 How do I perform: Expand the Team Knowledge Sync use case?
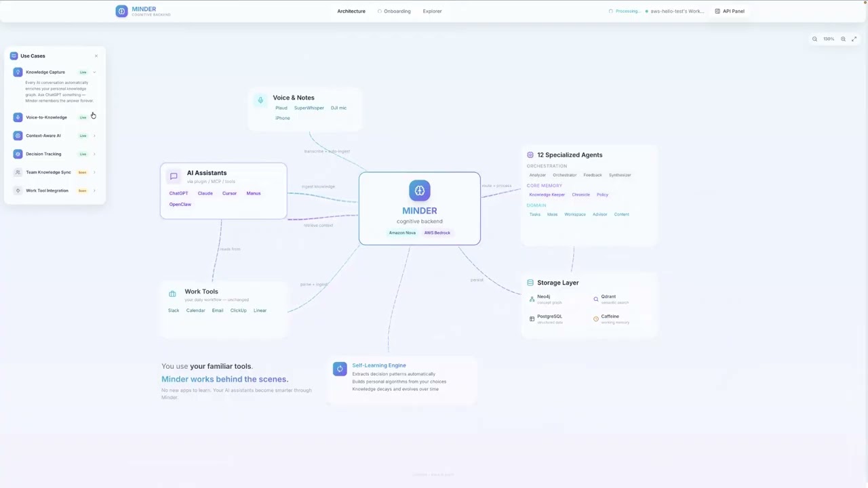[x=94, y=172]
